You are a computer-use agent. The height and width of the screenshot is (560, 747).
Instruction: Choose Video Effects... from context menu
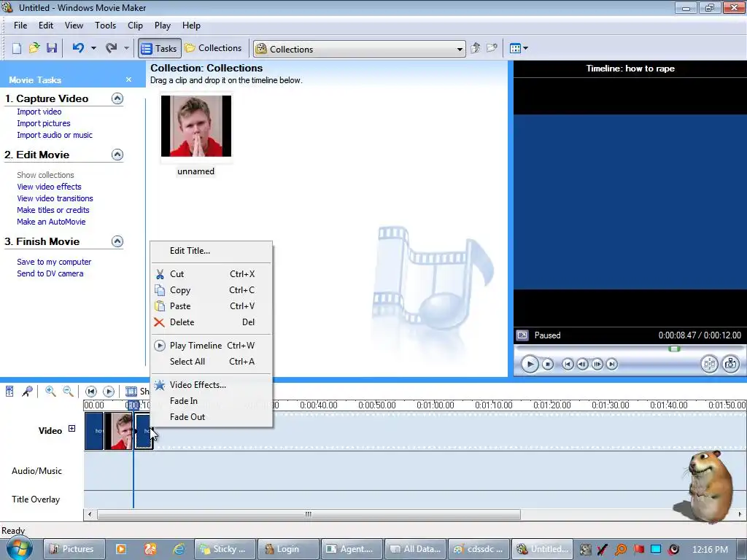tap(211, 385)
